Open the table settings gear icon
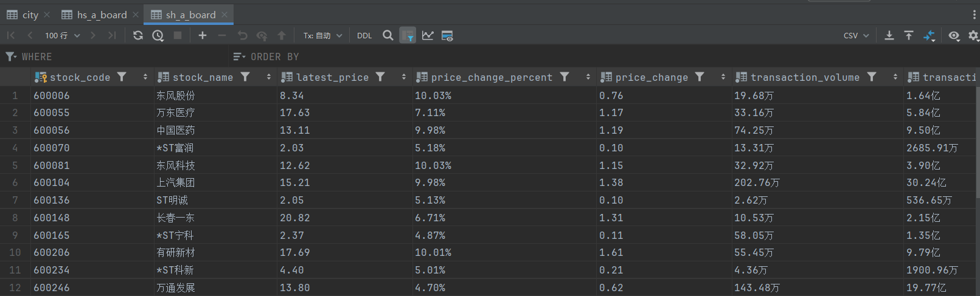 point(973,35)
